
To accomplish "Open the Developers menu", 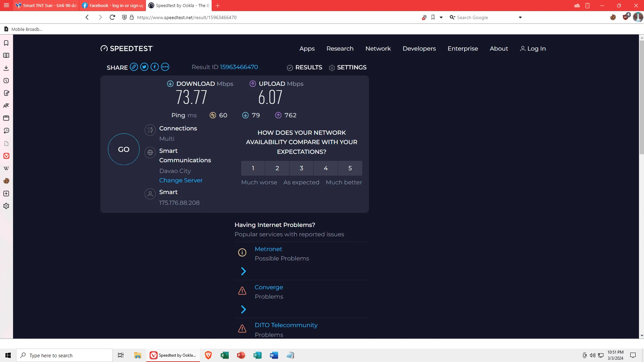I will pos(419,49).
